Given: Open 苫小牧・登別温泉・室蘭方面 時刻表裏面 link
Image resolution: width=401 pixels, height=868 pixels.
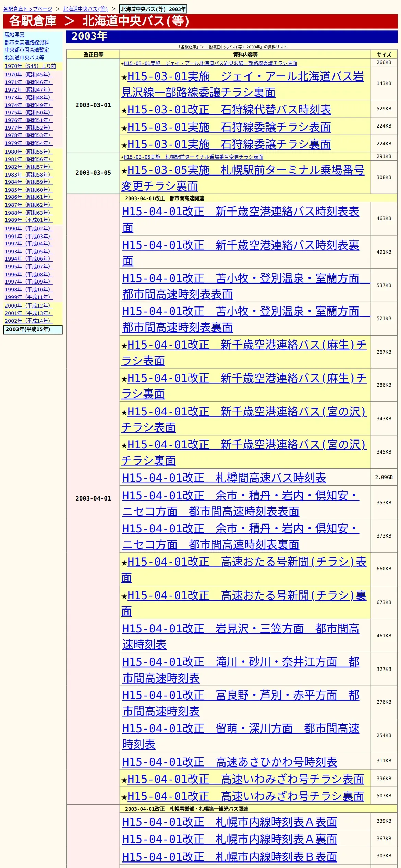Looking at the screenshot, I should pyautogui.click(x=246, y=319).
